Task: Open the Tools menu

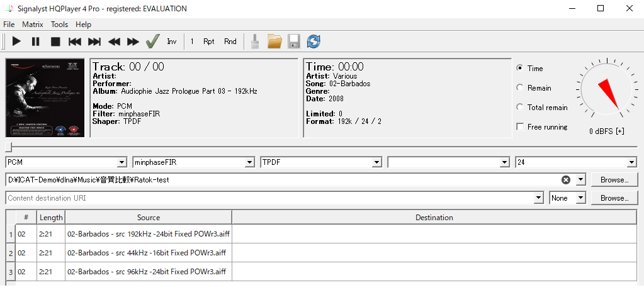Action: [x=60, y=25]
